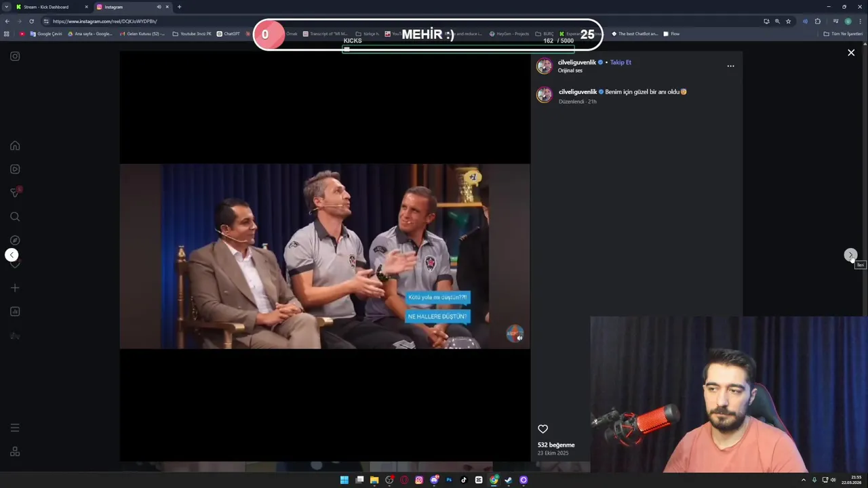Open the zoom magnifier icon in address bar
Viewport: 868px width, 488px height.
click(777, 21)
